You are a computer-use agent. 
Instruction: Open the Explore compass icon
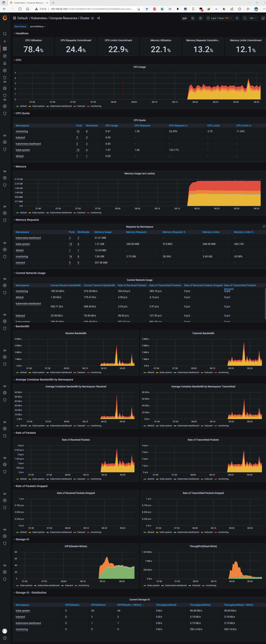[x=5, y=56]
